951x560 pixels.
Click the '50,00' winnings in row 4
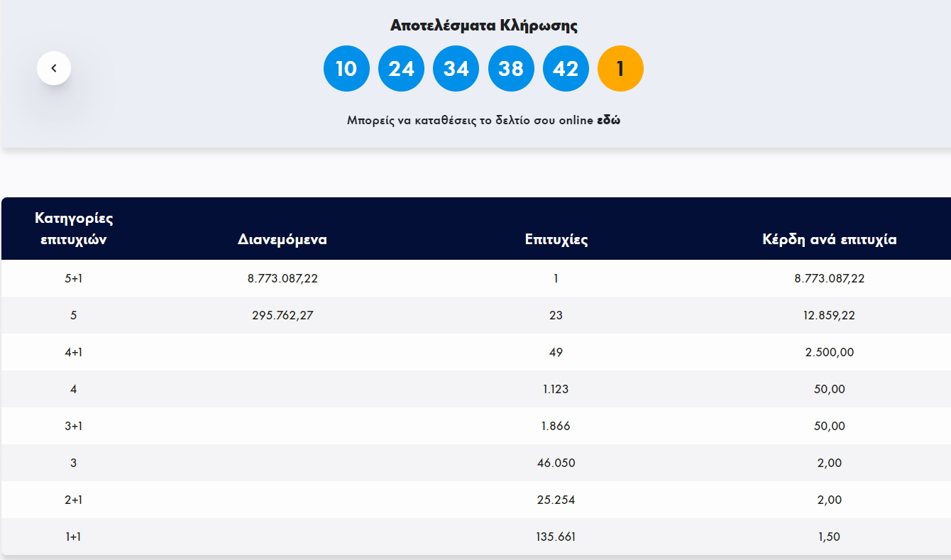click(829, 390)
